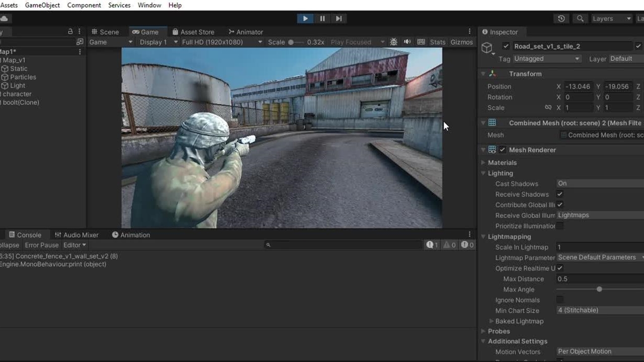The image size is (644, 362).
Task: Click the global search magnifier icon
Action: pyautogui.click(x=580, y=19)
